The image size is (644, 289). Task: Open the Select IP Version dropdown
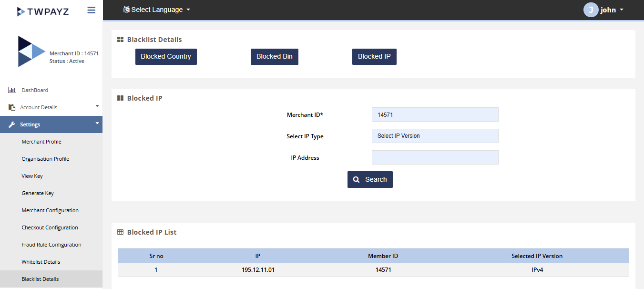coord(435,136)
